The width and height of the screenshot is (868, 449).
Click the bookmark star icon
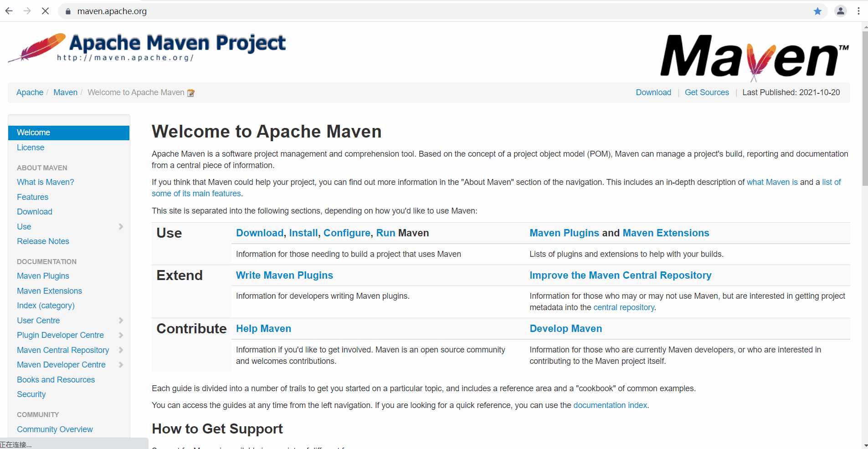click(x=817, y=11)
